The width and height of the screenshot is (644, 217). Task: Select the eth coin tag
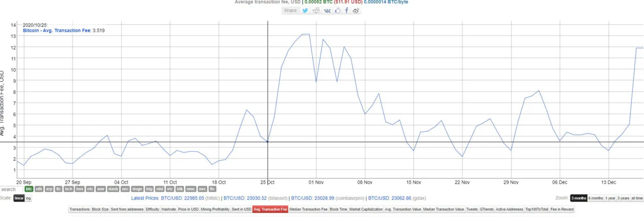point(39,189)
